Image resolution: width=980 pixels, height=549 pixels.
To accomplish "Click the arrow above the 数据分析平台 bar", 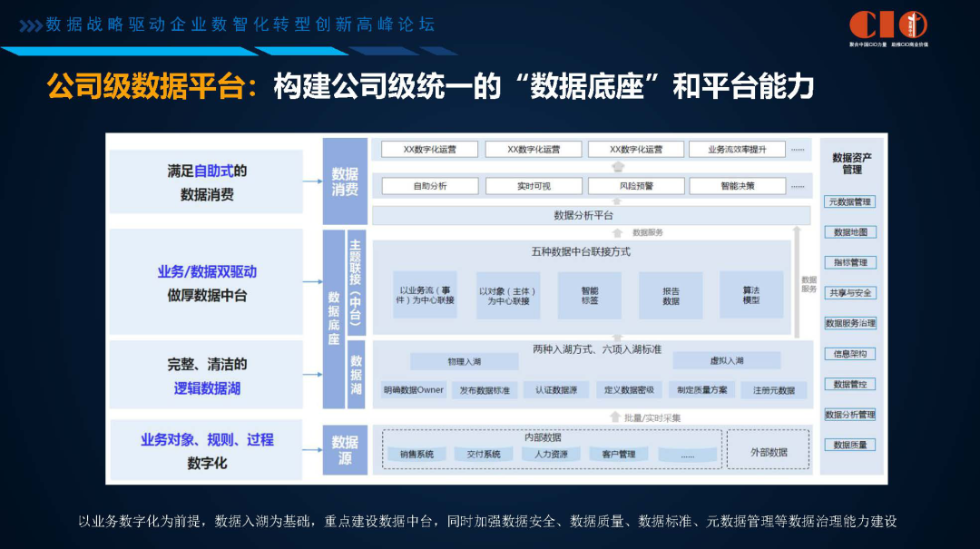I will pos(617,201).
